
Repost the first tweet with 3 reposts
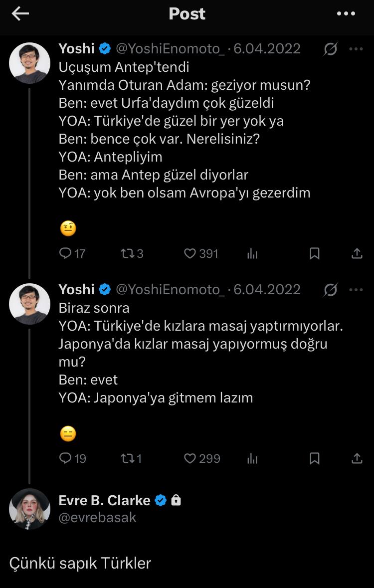[x=127, y=253]
